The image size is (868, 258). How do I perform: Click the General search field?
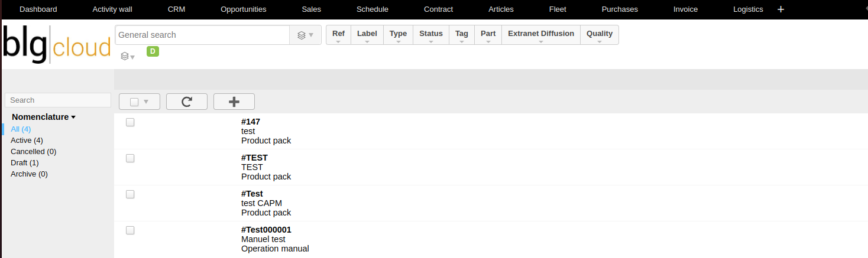click(x=202, y=35)
